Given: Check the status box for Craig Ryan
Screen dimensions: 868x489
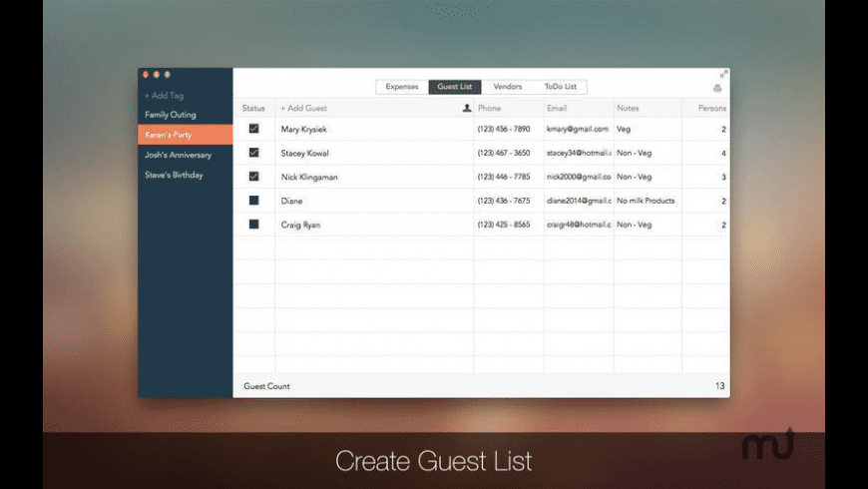Looking at the screenshot, I should coord(253,225).
